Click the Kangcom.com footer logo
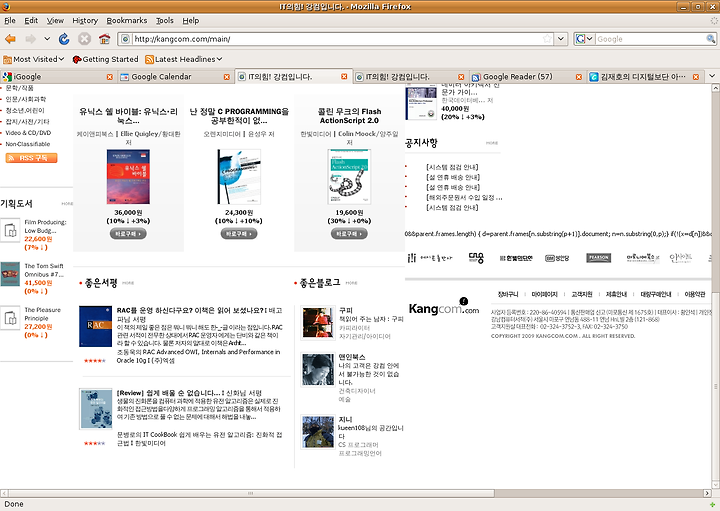The width and height of the screenshot is (720, 511). pos(444,307)
